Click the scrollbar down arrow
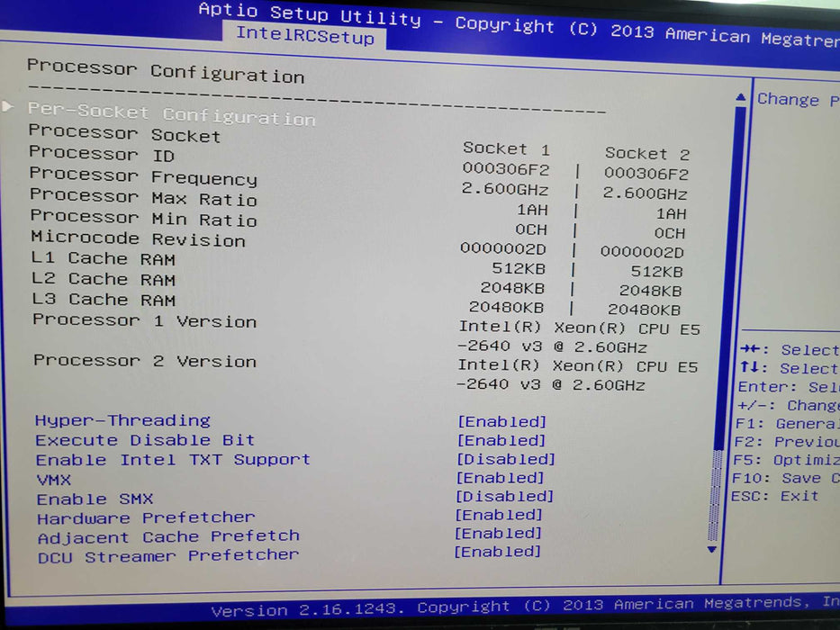840x630 pixels. (712, 548)
